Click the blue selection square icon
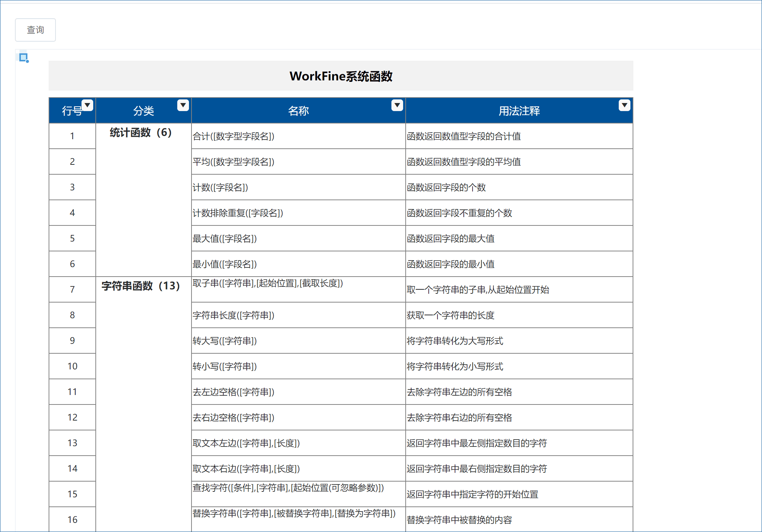The height and width of the screenshot is (532, 762). [x=24, y=58]
